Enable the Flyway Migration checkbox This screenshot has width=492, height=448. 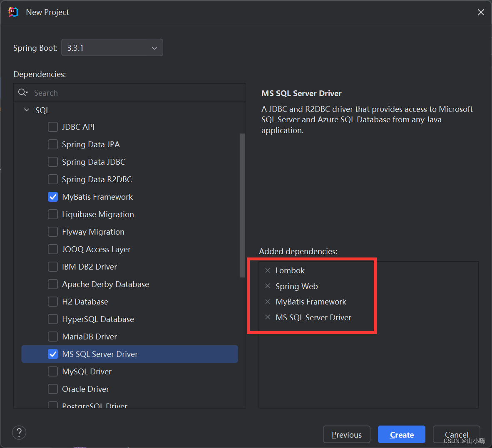click(53, 232)
